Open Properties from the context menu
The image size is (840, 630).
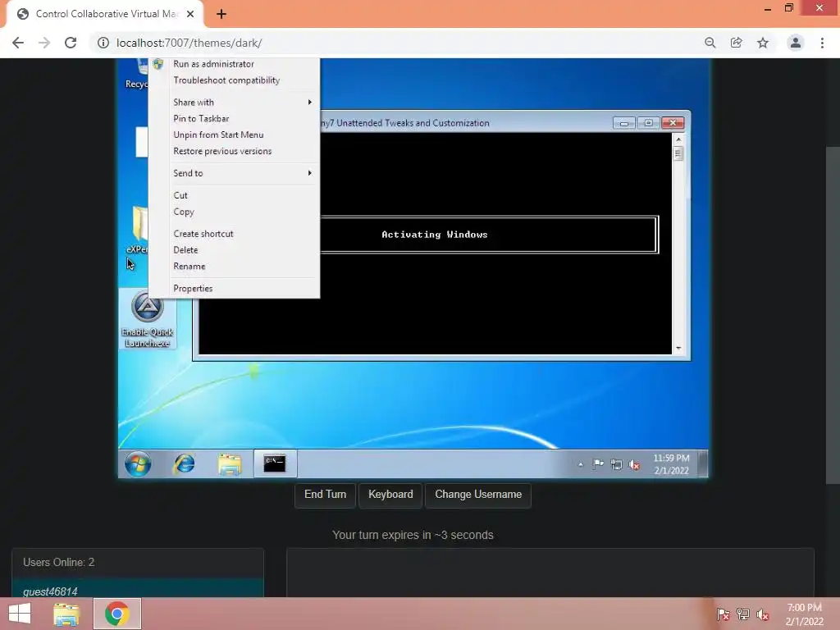click(234, 288)
